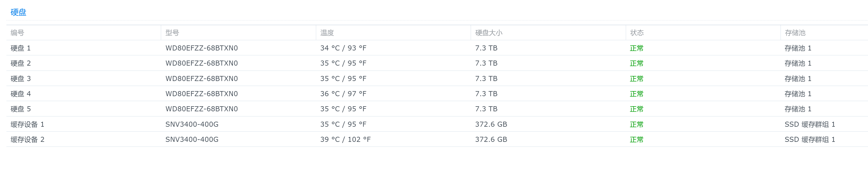Click the 39 °C / 102 °F temperature

click(345, 139)
